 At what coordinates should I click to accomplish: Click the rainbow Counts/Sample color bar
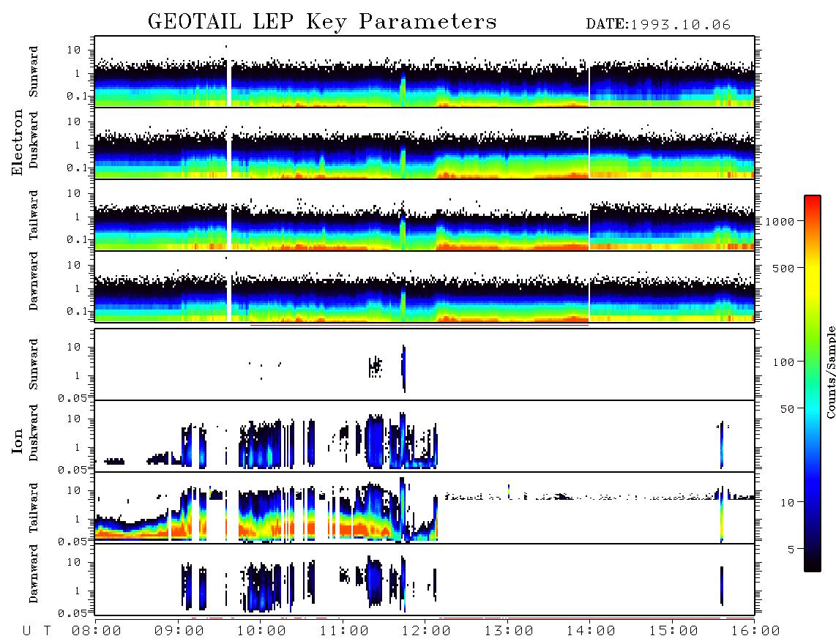click(812, 383)
